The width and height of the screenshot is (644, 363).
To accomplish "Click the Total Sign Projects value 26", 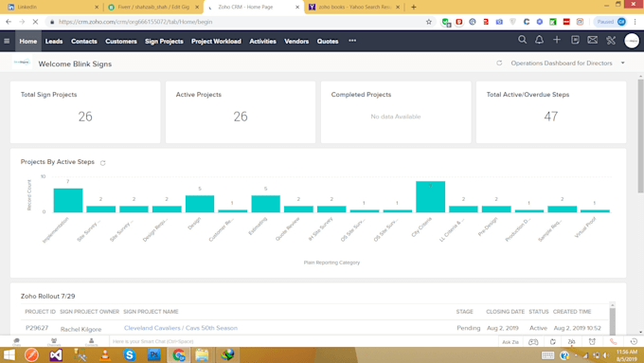I will [x=85, y=117].
